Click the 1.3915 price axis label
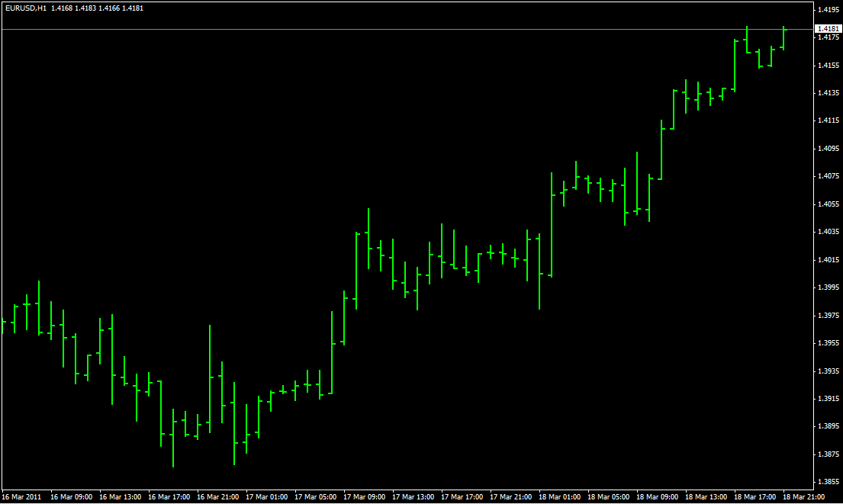This screenshot has width=843, height=504. point(828,399)
